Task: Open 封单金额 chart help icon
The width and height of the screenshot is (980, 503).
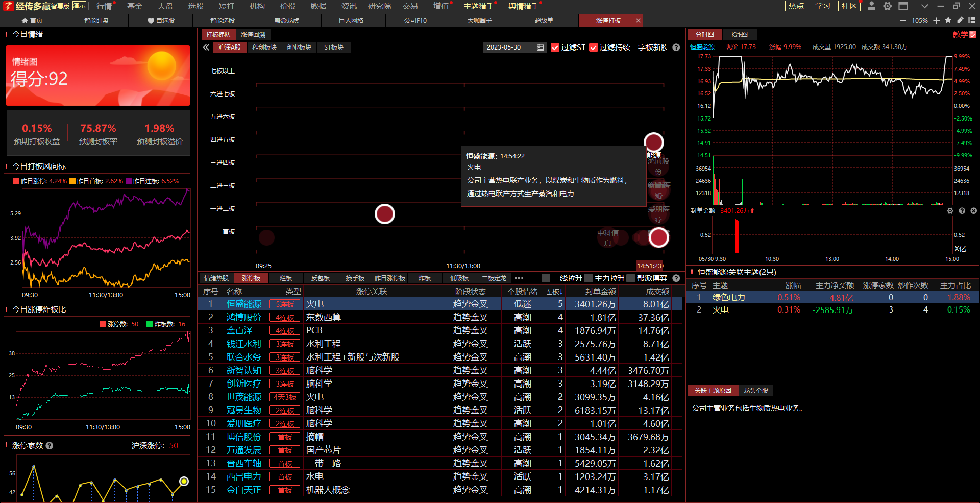Action: [x=962, y=211]
